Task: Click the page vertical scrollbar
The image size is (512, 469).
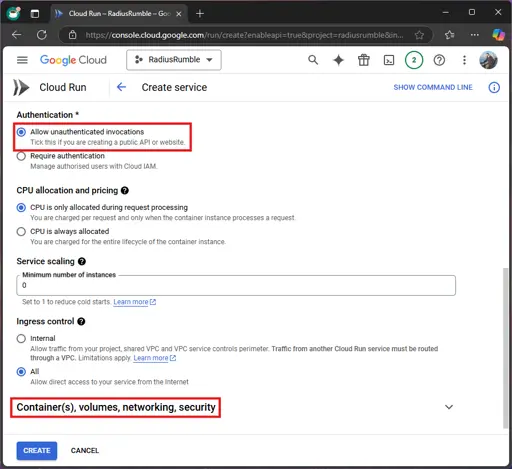Action: pyautogui.click(x=505, y=348)
